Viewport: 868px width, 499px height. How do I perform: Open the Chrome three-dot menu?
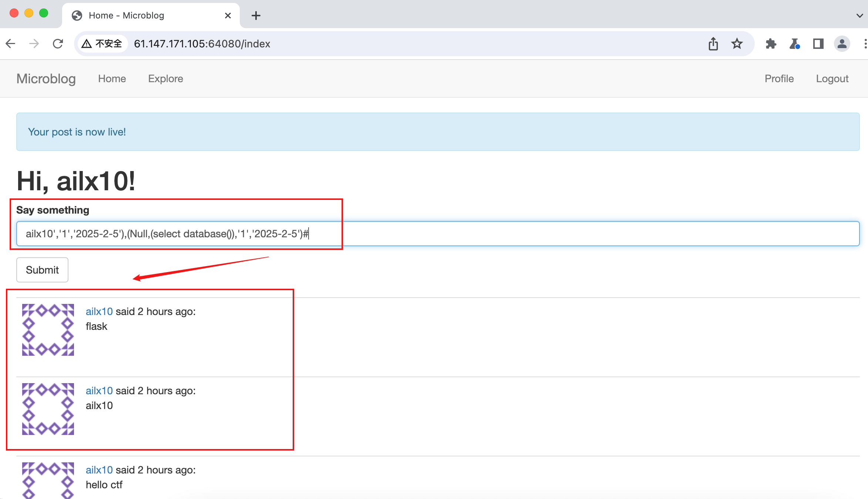tap(865, 43)
